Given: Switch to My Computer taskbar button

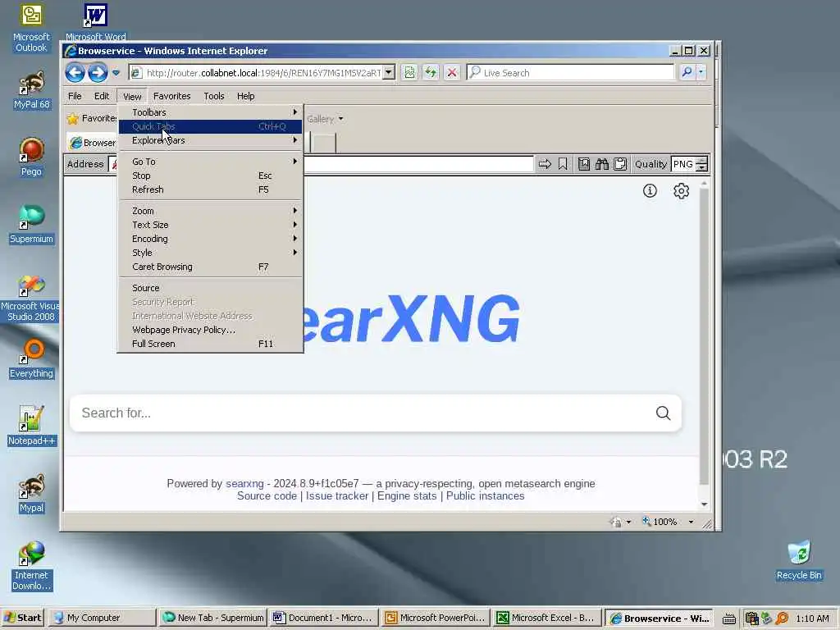Looking at the screenshot, I should tap(102, 618).
